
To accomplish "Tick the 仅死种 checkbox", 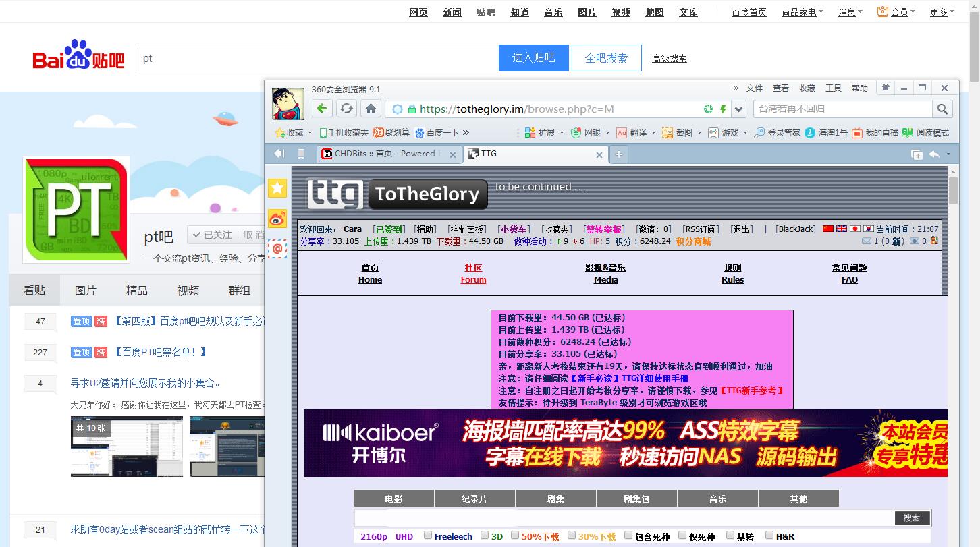I will point(682,536).
